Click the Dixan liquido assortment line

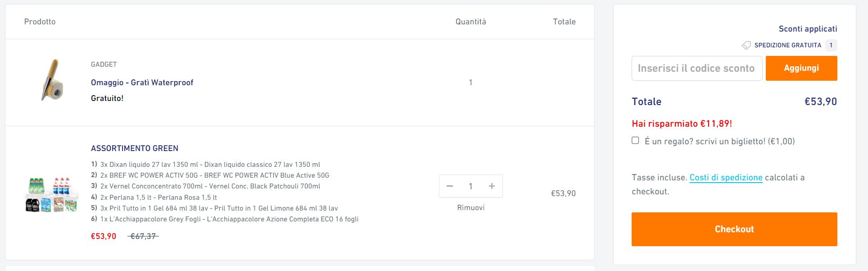pos(206,165)
